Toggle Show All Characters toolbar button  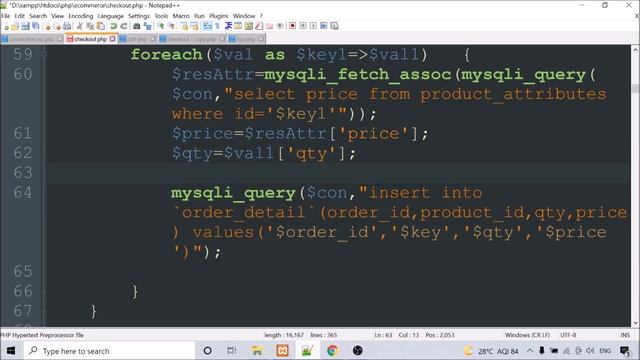click(x=217, y=26)
